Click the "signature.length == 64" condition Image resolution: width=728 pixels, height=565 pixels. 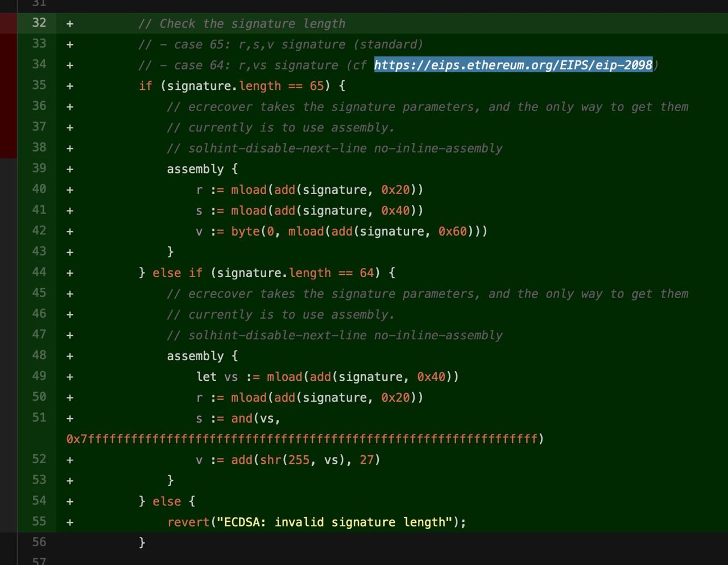295,273
